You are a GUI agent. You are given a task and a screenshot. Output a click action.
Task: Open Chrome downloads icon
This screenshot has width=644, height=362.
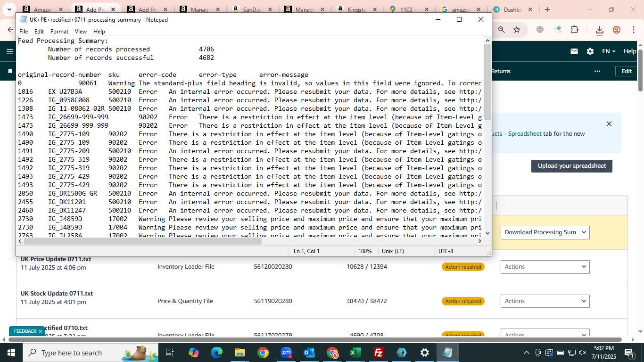pyautogui.click(x=600, y=30)
